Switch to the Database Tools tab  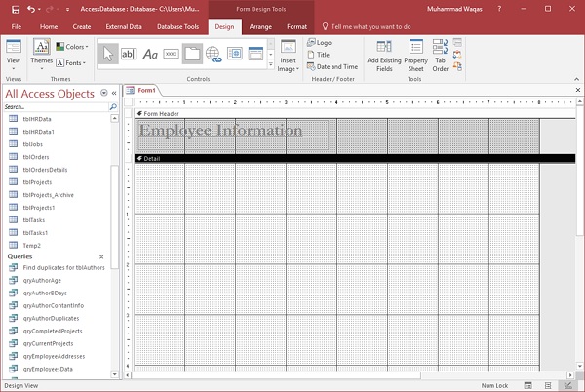click(x=177, y=27)
